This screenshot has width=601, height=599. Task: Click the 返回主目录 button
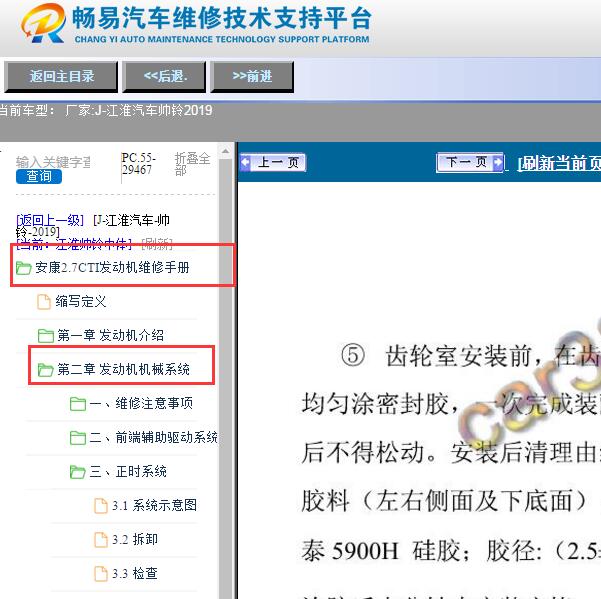pyautogui.click(x=61, y=76)
